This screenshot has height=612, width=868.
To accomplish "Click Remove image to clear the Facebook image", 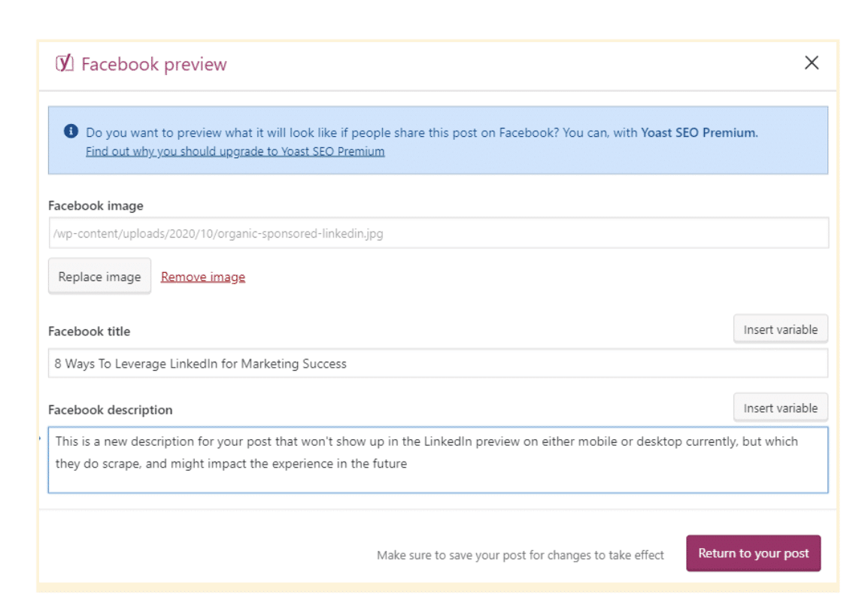I will [202, 277].
